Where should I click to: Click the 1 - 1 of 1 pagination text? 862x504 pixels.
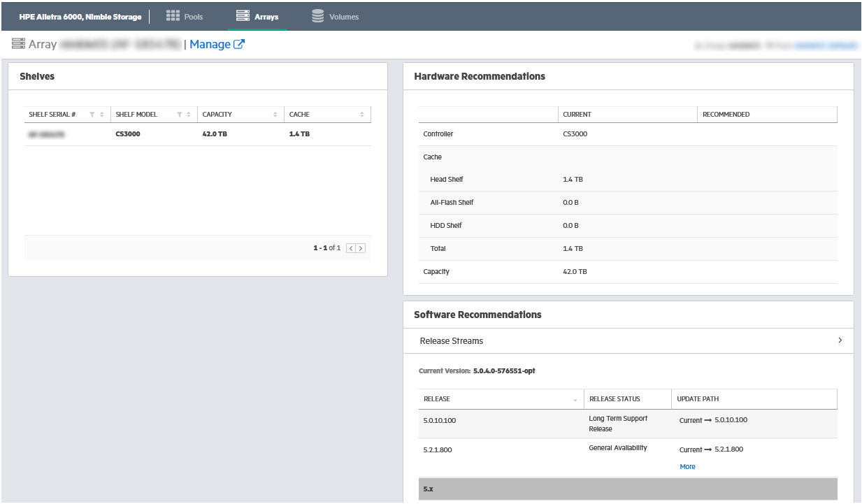(x=326, y=248)
